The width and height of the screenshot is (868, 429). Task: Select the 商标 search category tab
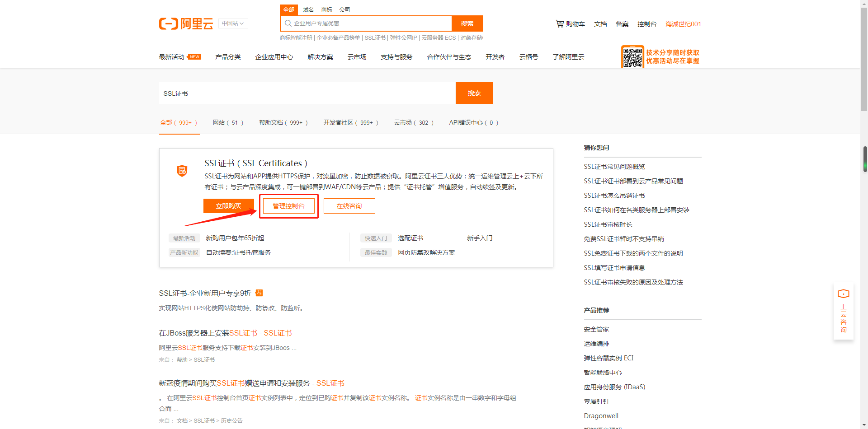(326, 9)
